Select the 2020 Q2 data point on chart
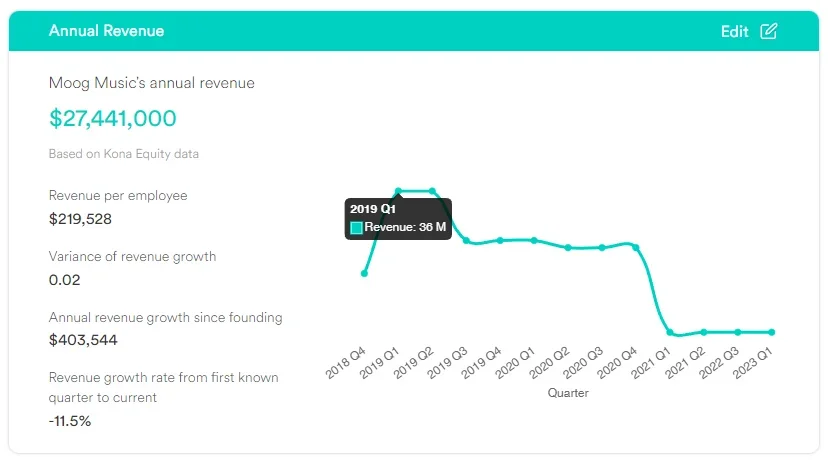 click(x=568, y=247)
